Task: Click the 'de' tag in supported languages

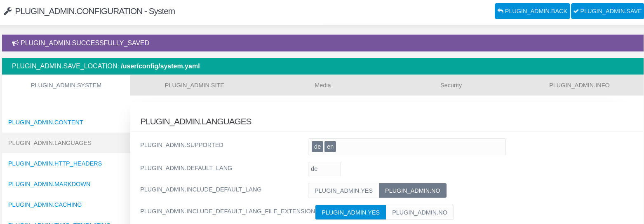Action: click(x=317, y=147)
